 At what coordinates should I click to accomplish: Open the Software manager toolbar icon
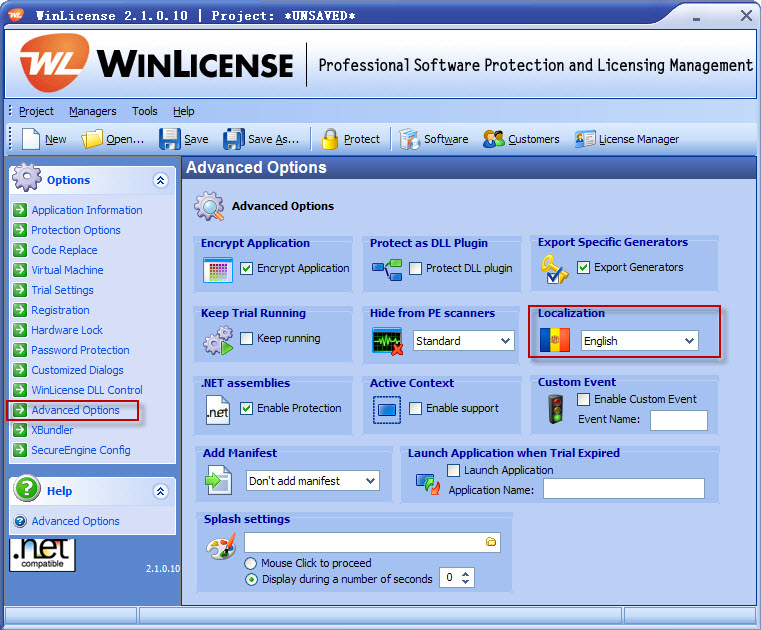click(409, 139)
